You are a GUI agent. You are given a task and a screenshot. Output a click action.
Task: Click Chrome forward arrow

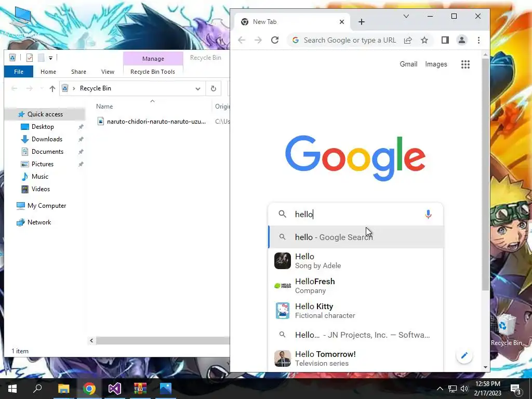258,40
